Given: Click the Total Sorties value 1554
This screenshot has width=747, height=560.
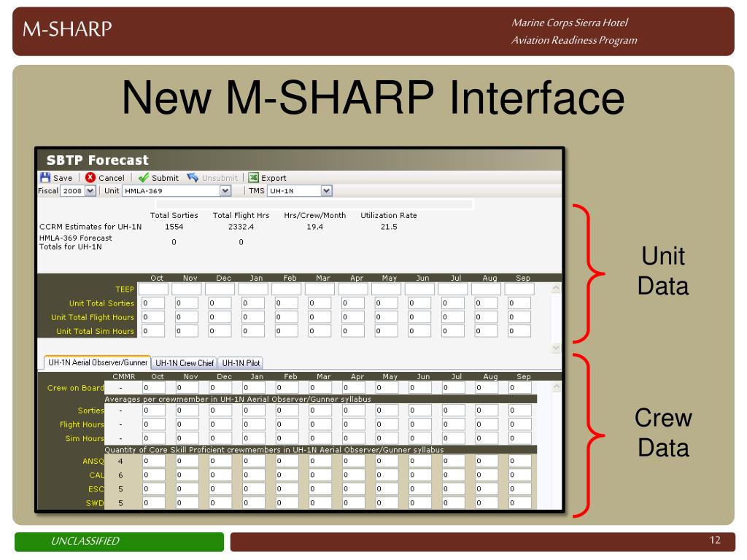Looking at the screenshot, I should coord(174,227).
